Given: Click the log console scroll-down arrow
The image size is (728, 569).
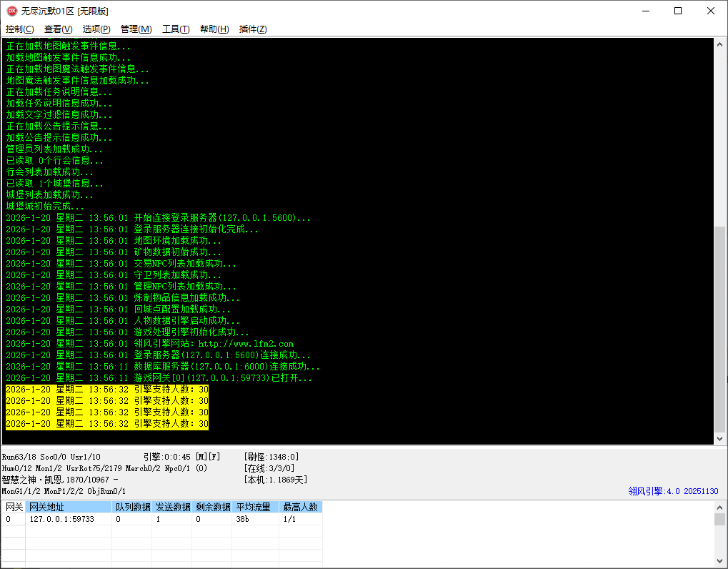Looking at the screenshot, I should [x=719, y=438].
